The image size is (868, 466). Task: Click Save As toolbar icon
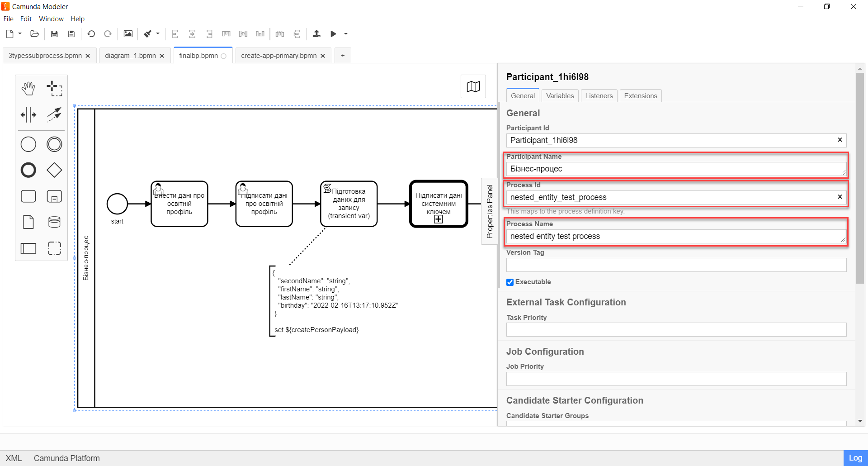pos(71,34)
